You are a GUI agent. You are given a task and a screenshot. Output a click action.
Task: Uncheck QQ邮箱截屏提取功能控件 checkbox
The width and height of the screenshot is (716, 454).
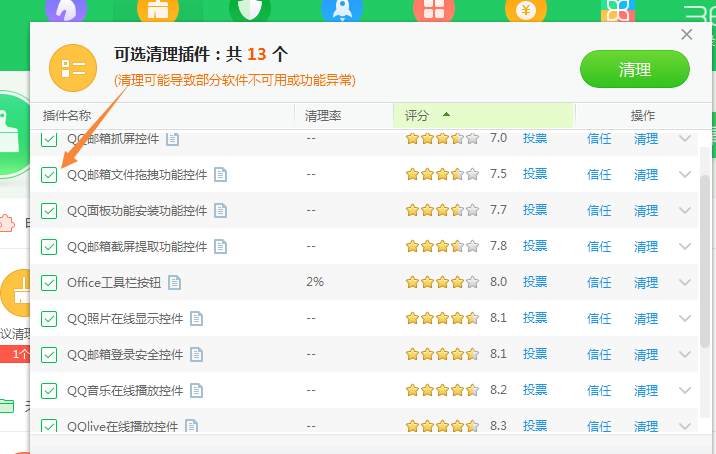pyautogui.click(x=49, y=247)
